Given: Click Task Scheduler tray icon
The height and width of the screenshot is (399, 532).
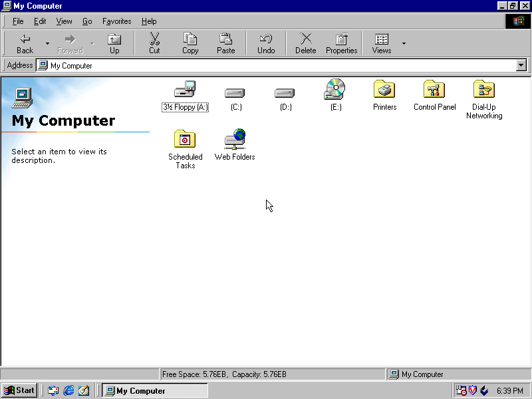Looking at the screenshot, I should 461,390.
